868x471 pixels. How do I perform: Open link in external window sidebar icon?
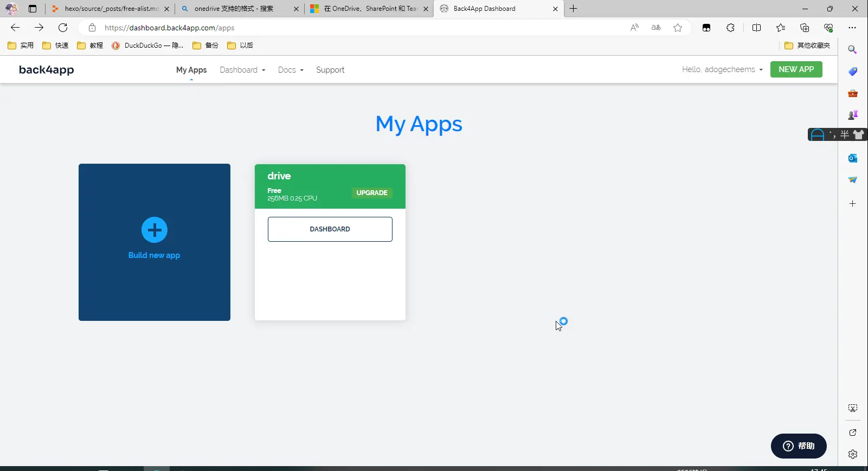(853, 433)
